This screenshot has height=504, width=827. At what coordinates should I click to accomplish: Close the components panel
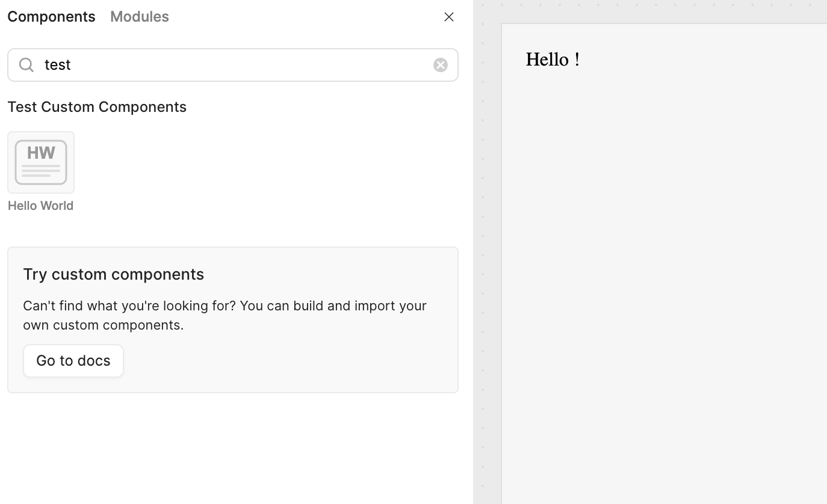[448, 17]
